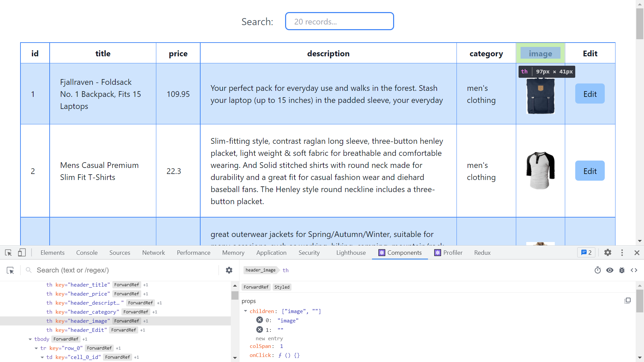Open the Network tab
The width and height of the screenshot is (644, 362).
tap(153, 253)
